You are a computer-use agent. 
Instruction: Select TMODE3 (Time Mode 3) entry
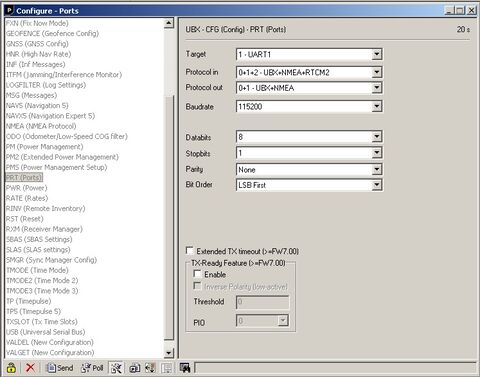(42, 291)
